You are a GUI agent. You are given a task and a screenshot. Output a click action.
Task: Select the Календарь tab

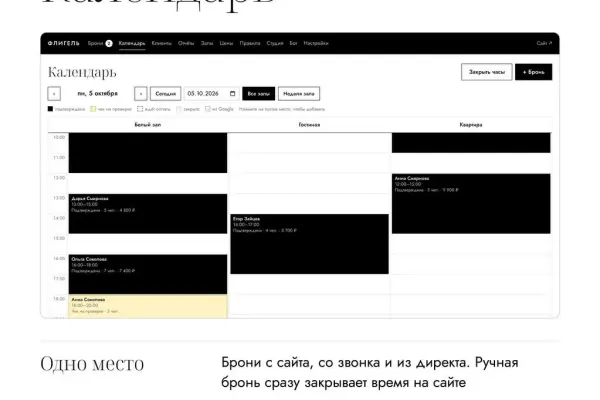pos(132,43)
